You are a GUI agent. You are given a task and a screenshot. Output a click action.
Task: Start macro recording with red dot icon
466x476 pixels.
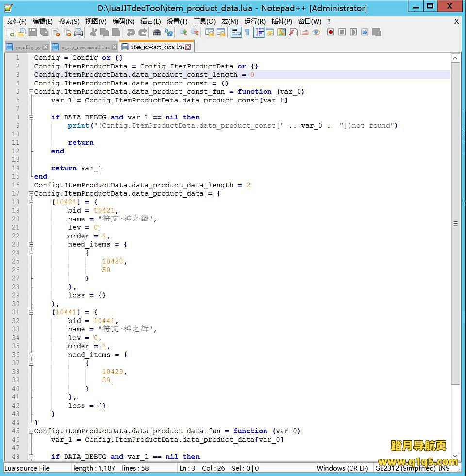coord(331,33)
